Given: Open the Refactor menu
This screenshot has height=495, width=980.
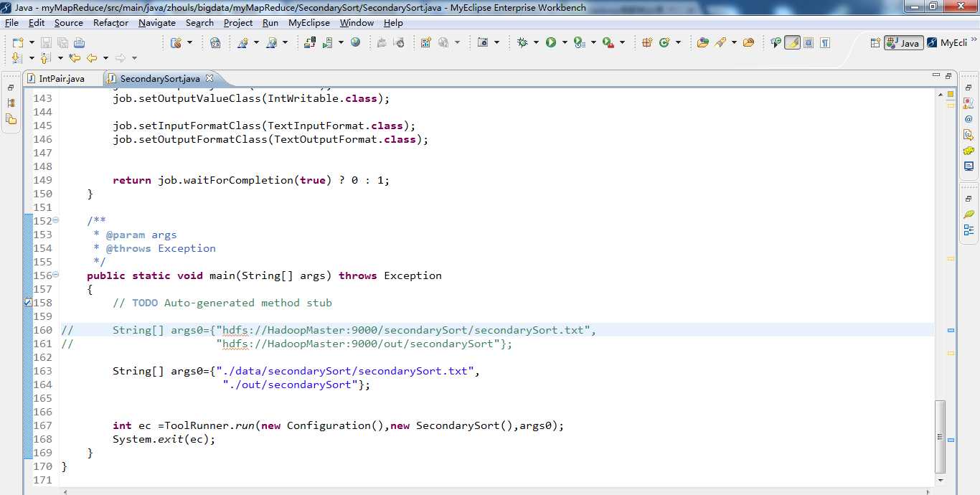Looking at the screenshot, I should point(110,22).
